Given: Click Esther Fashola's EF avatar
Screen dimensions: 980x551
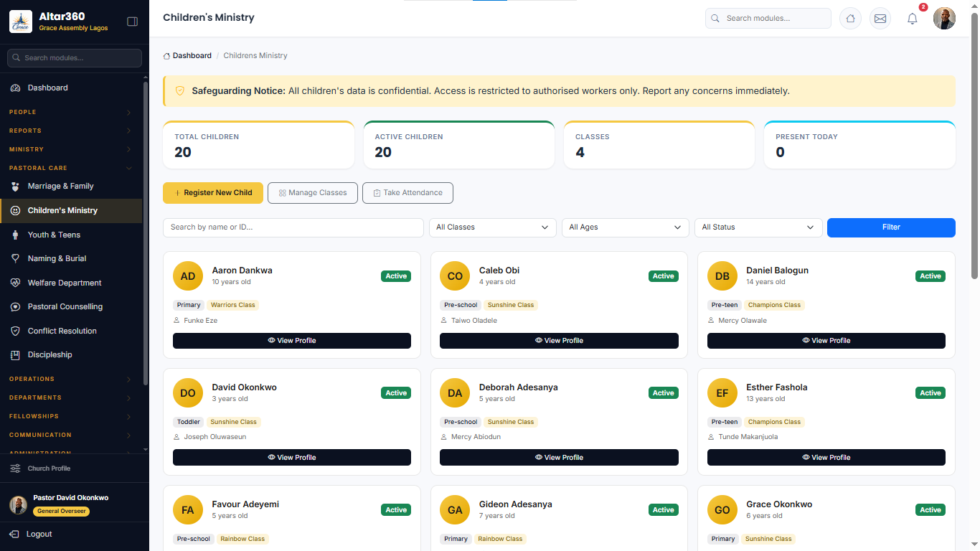Looking at the screenshot, I should pyautogui.click(x=722, y=393).
